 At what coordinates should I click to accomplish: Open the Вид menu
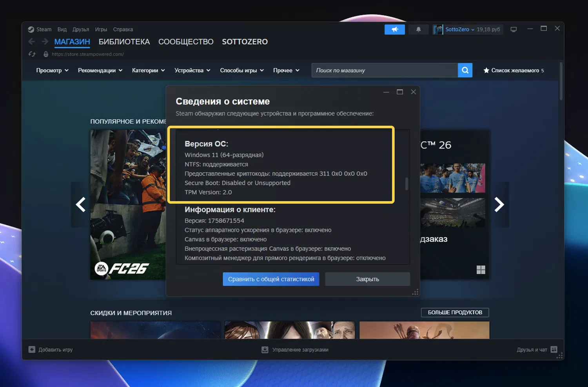62,29
